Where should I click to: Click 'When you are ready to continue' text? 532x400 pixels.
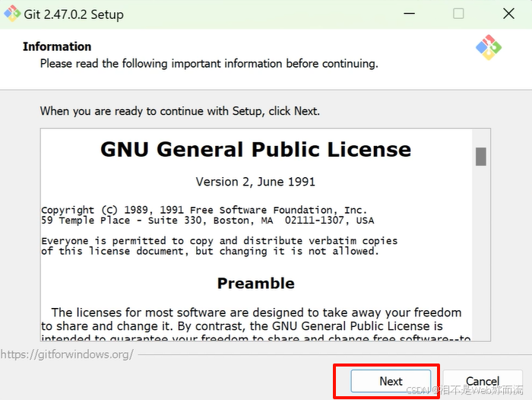(x=180, y=111)
